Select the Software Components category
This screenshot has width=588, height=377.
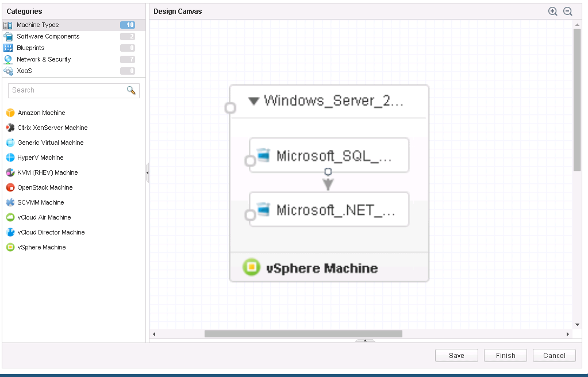(x=74, y=36)
